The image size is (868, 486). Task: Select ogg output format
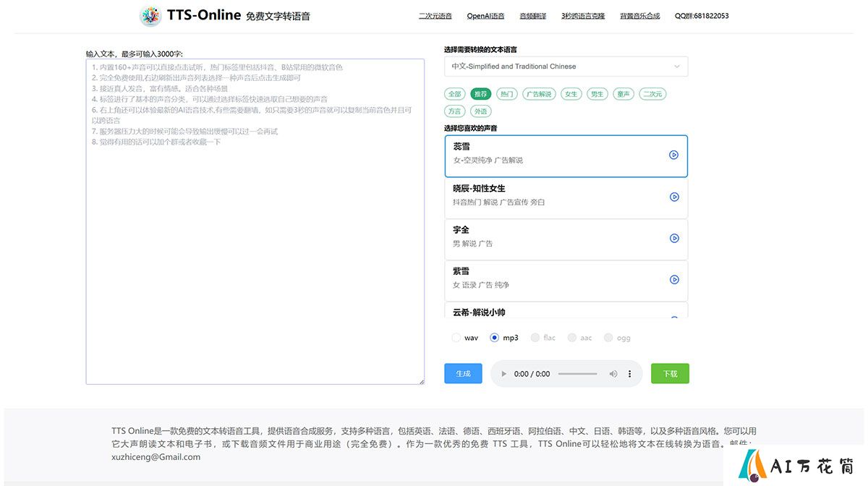tap(608, 338)
